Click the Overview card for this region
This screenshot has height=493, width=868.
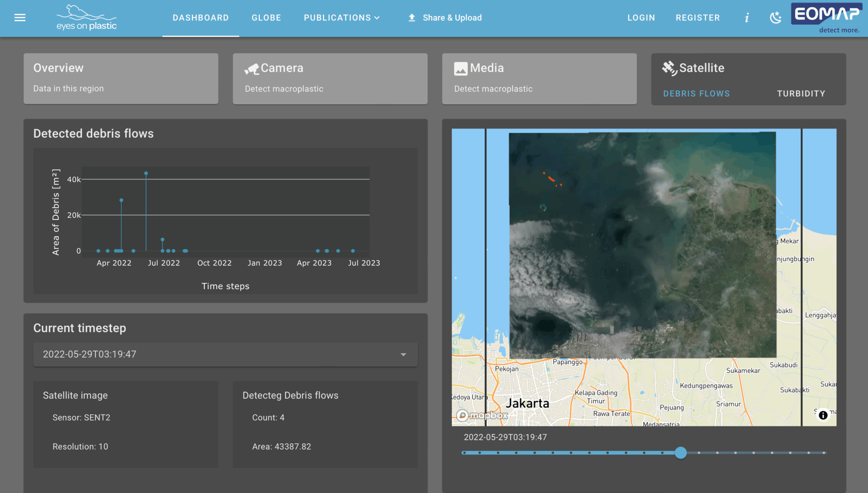(121, 78)
